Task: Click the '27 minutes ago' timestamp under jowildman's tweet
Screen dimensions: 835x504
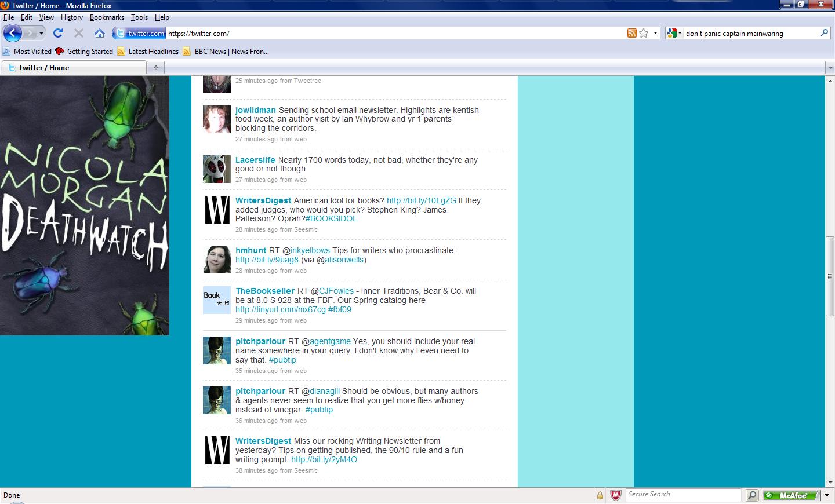Action: click(256, 139)
